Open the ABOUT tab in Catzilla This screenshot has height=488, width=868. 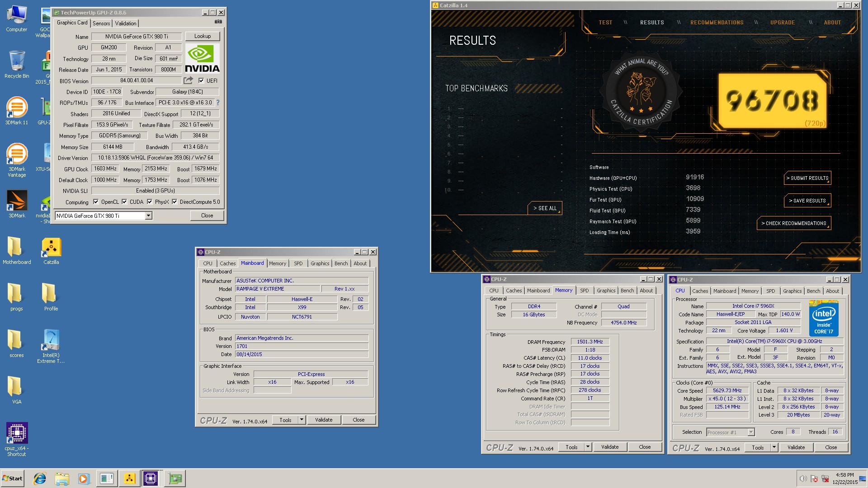click(x=832, y=23)
